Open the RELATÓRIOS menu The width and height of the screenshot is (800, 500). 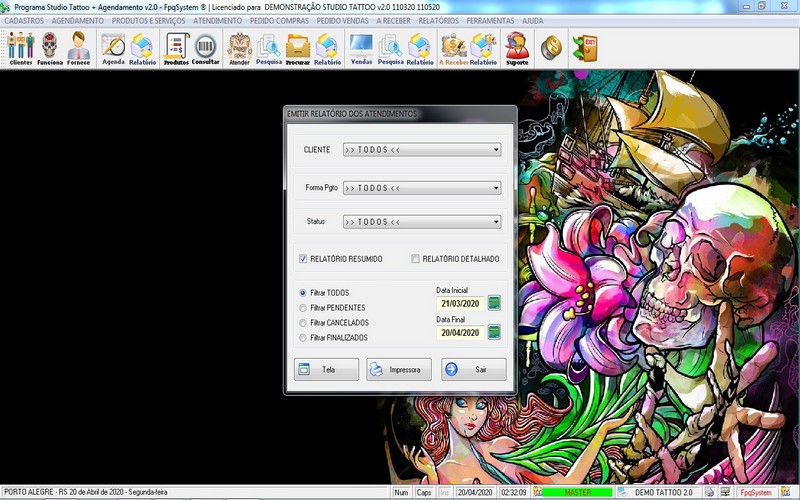coord(438,21)
